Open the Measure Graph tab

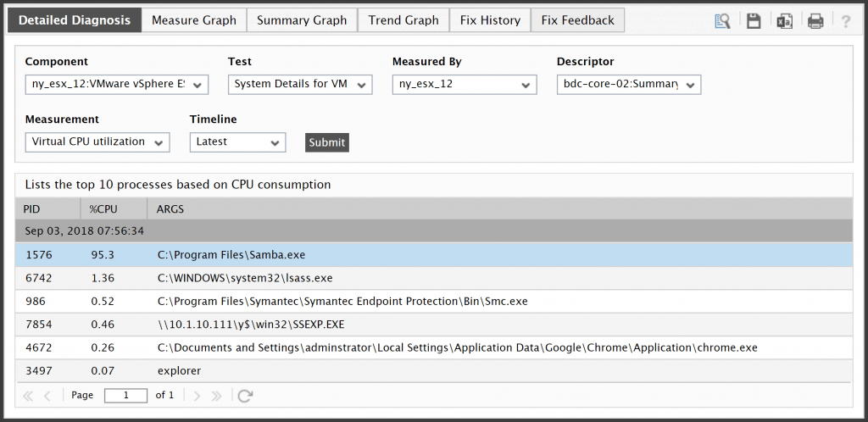[x=194, y=20]
